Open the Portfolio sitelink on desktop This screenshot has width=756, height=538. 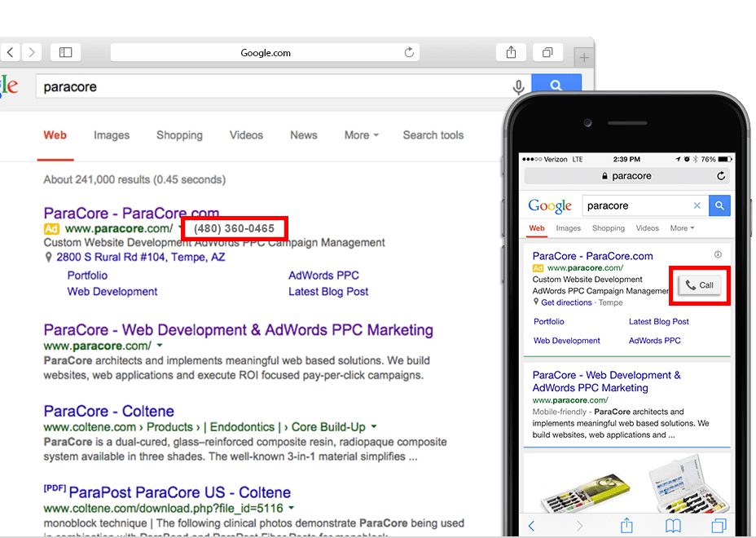(x=87, y=276)
